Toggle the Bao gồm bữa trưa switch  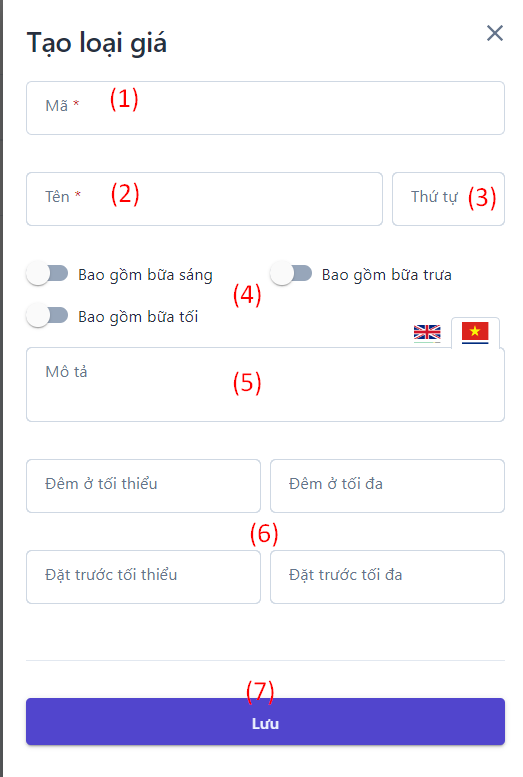point(291,274)
